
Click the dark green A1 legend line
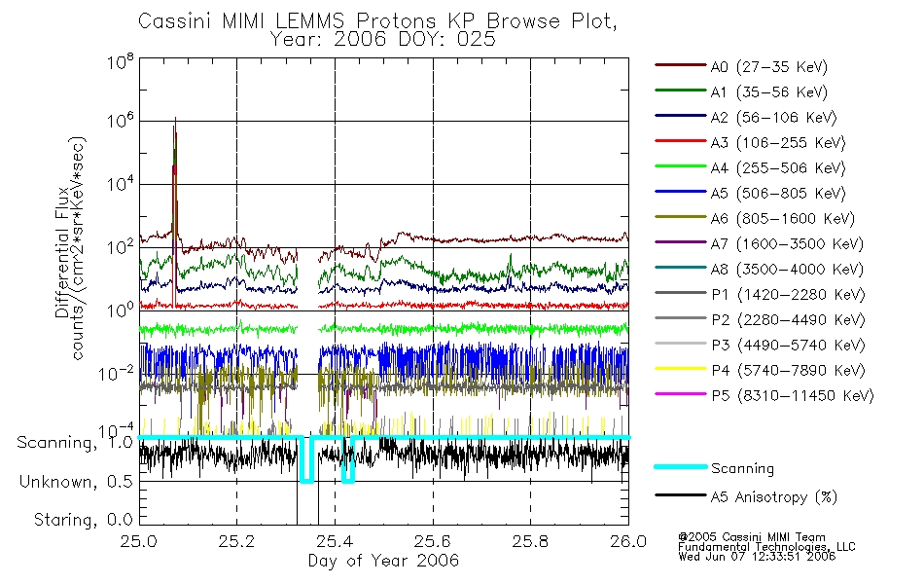(680, 91)
